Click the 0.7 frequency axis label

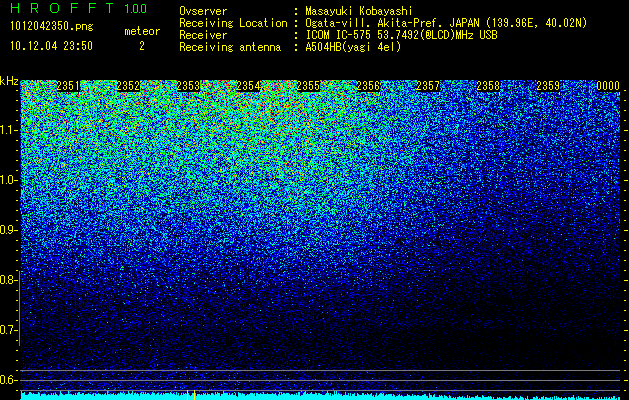click(8, 330)
